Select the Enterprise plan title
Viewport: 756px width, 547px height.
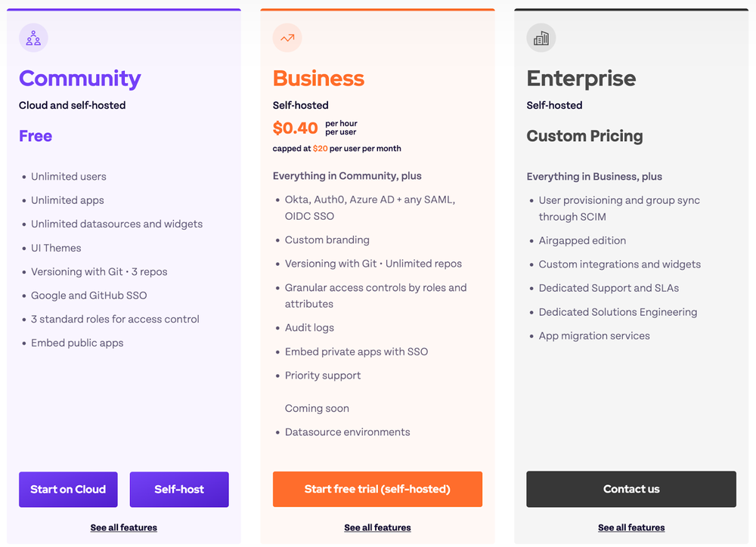point(581,79)
